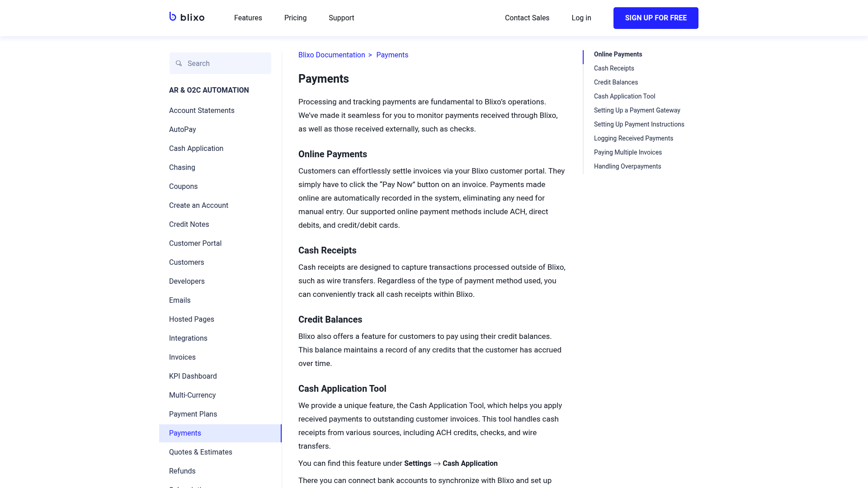Viewport: 868px width, 488px height.
Task: Open the Invoices sidebar entry
Action: (182, 357)
